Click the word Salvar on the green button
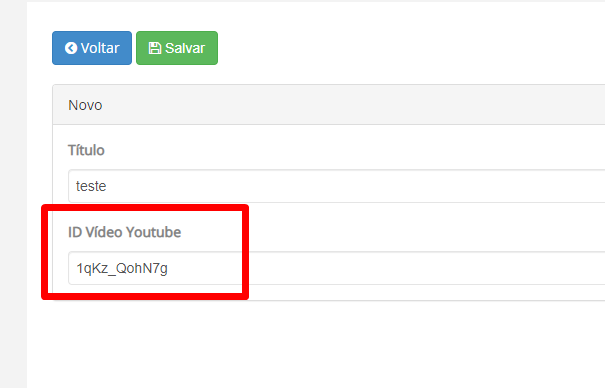This screenshot has width=605, height=388. coord(185,48)
